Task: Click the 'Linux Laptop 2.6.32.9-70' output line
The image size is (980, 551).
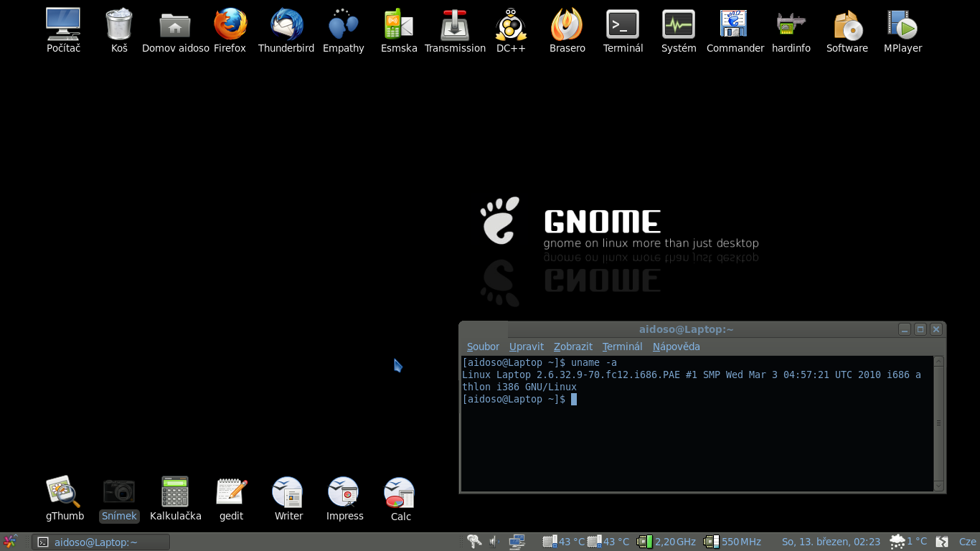Action: point(692,375)
